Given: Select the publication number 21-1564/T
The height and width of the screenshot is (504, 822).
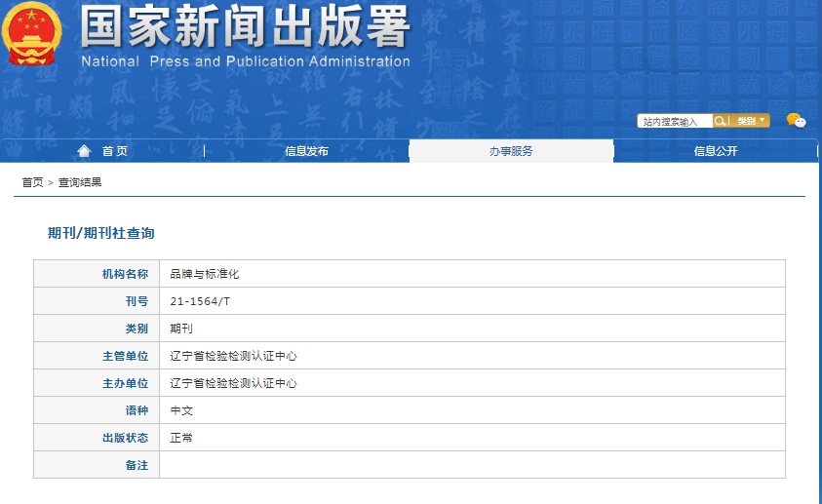Looking at the screenshot, I should coord(200,301).
